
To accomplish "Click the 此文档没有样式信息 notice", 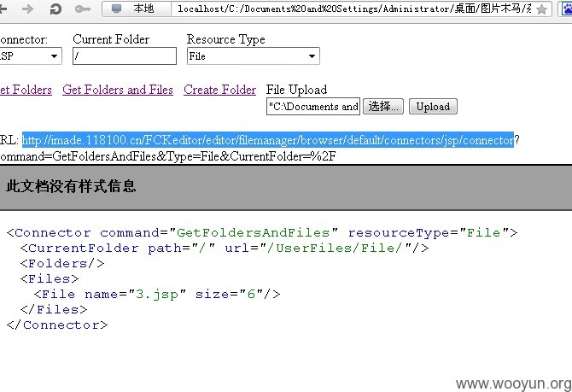I will click(x=71, y=186).
